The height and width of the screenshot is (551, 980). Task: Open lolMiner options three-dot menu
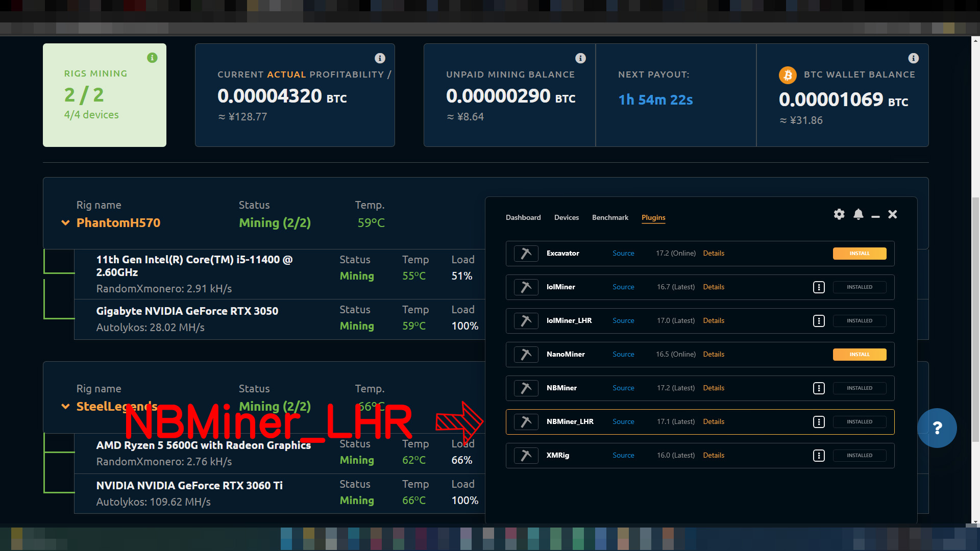pyautogui.click(x=819, y=287)
